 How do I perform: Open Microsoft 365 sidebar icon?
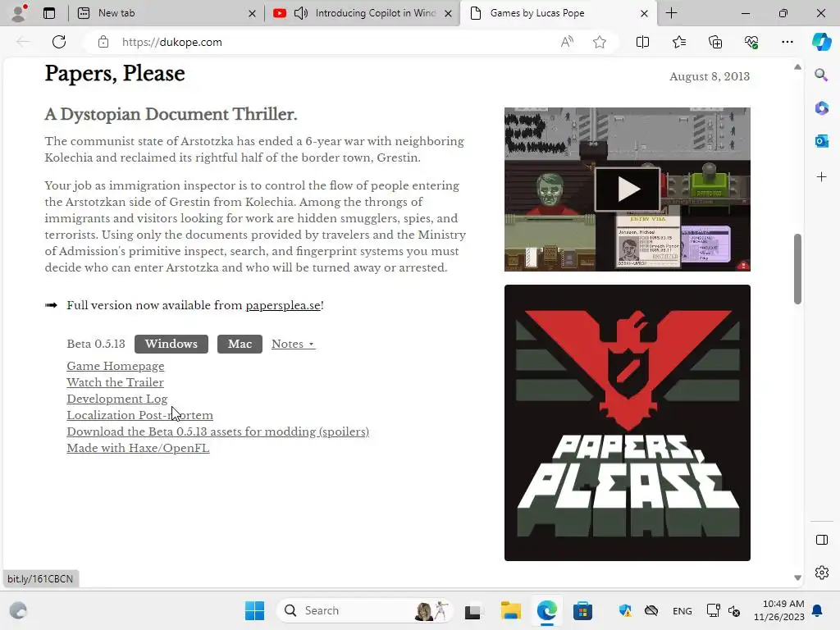[821, 108]
